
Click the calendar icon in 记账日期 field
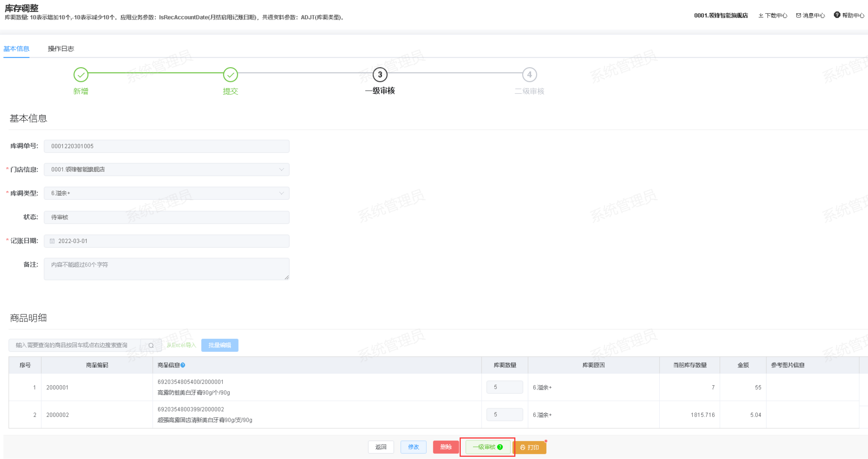click(52, 241)
